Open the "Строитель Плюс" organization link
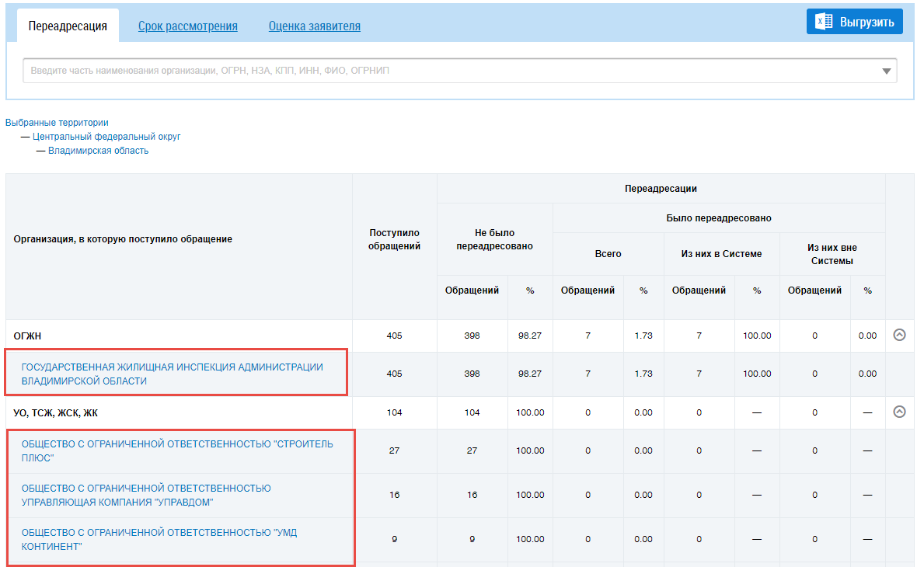The height and width of the screenshot is (567, 924). (x=176, y=450)
